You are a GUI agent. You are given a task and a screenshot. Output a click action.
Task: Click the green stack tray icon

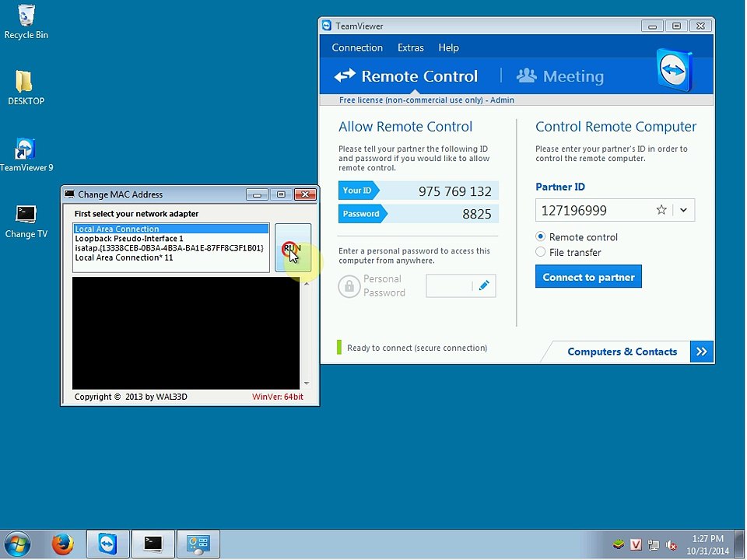619,544
